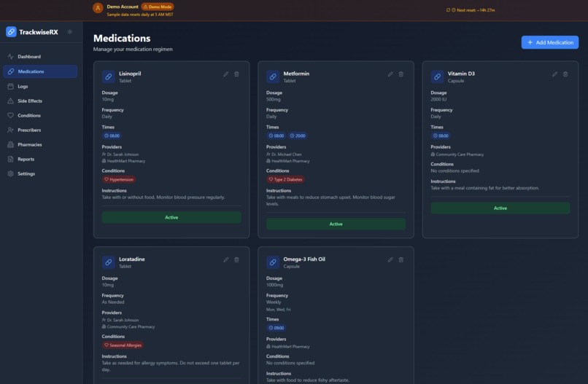Open the Reports page
This screenshot has height=384, width=588.
(40, 160)
